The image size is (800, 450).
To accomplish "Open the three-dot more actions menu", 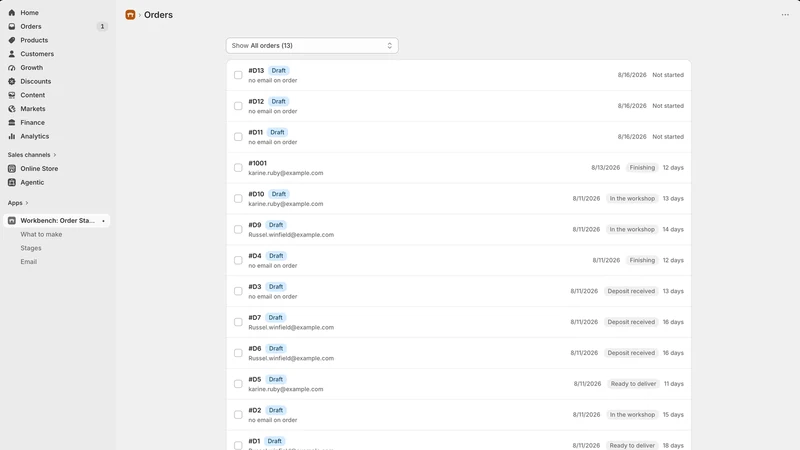I will point(785,15).
